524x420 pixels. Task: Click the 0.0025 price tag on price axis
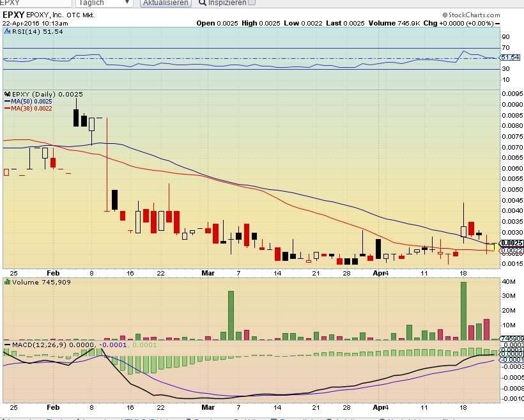click(511, 244)
